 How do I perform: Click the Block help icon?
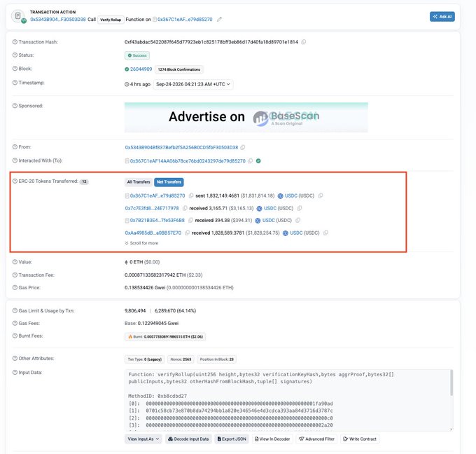15,69
